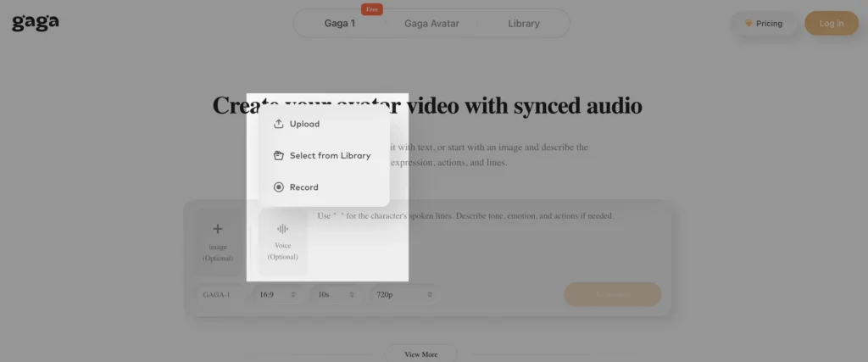
Task: Click the voice waveform icon
Action: (x=282, y=229)
